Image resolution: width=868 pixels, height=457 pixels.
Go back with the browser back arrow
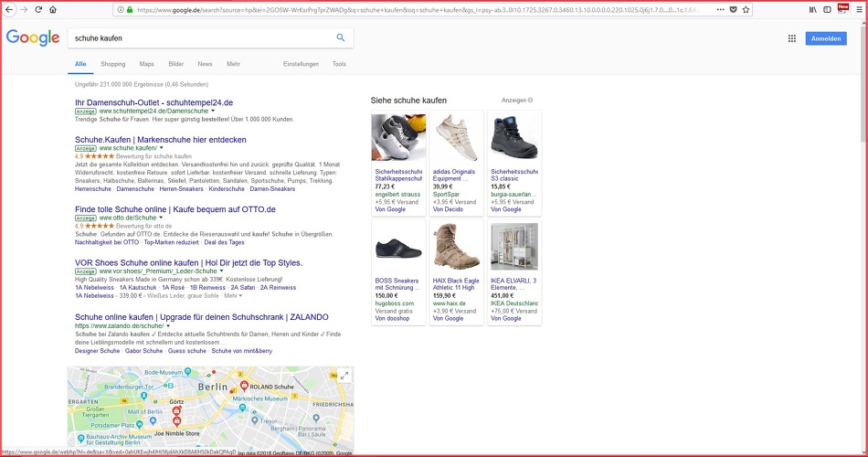click(9, 9)
